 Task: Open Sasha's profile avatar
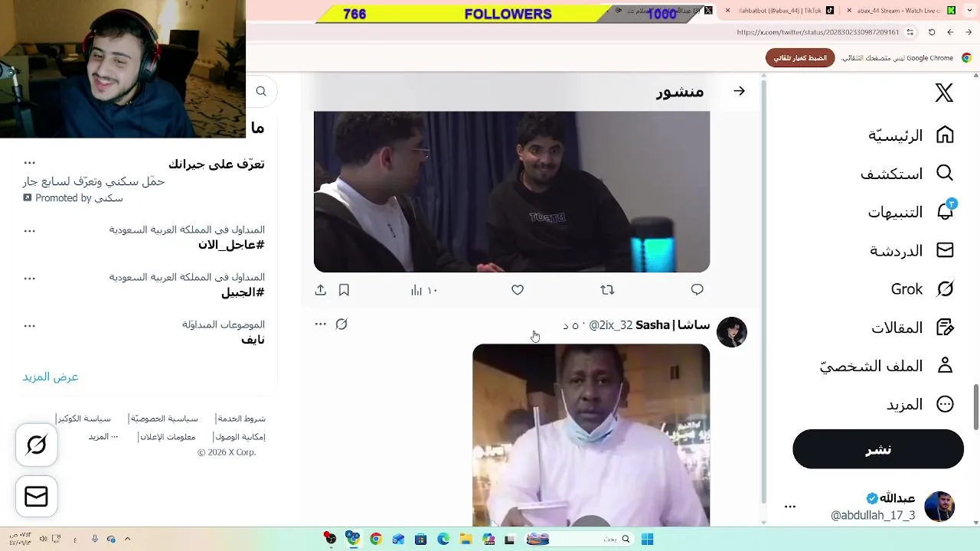[x=732, y=332]
